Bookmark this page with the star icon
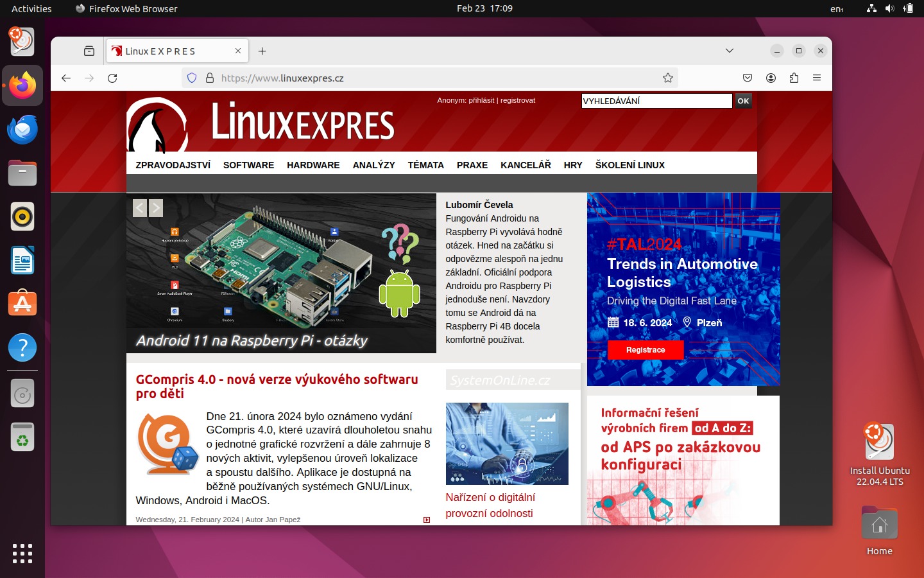Viewport: 924px width, 578px height. [668, 78]
